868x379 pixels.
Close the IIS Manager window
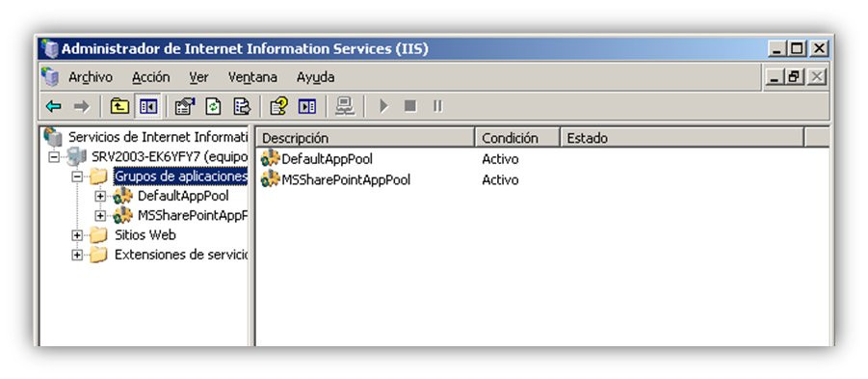[819, 49]
